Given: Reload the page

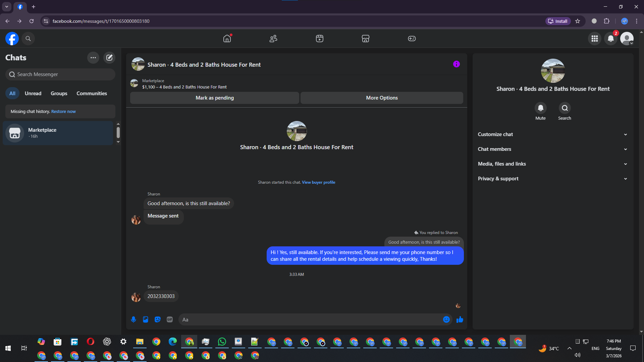Looking at the screenshot, I should tap(32, 21).
